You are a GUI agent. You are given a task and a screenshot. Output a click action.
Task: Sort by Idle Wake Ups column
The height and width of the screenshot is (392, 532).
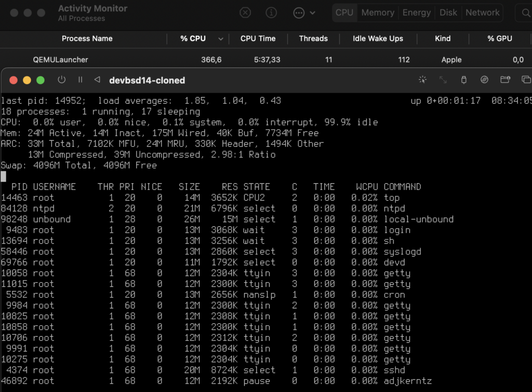click(x=378, y=38)
